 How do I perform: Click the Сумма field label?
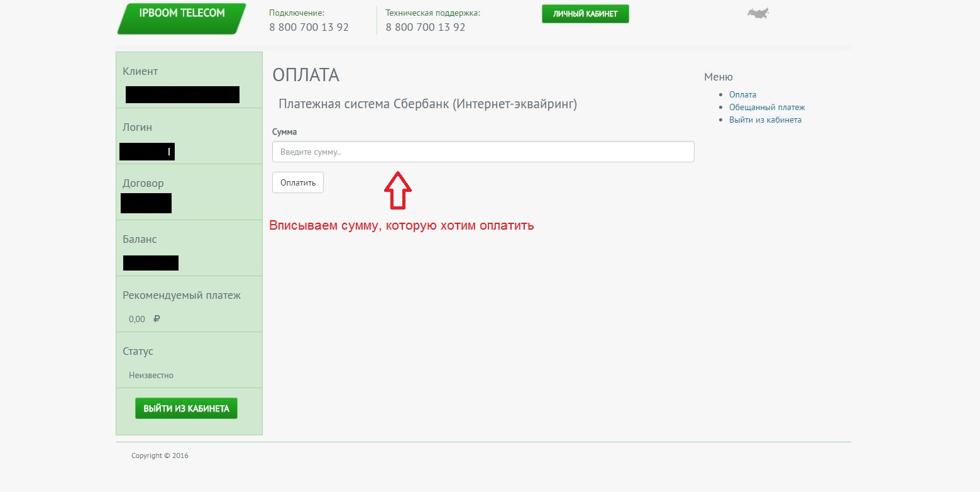click(285, 132)
